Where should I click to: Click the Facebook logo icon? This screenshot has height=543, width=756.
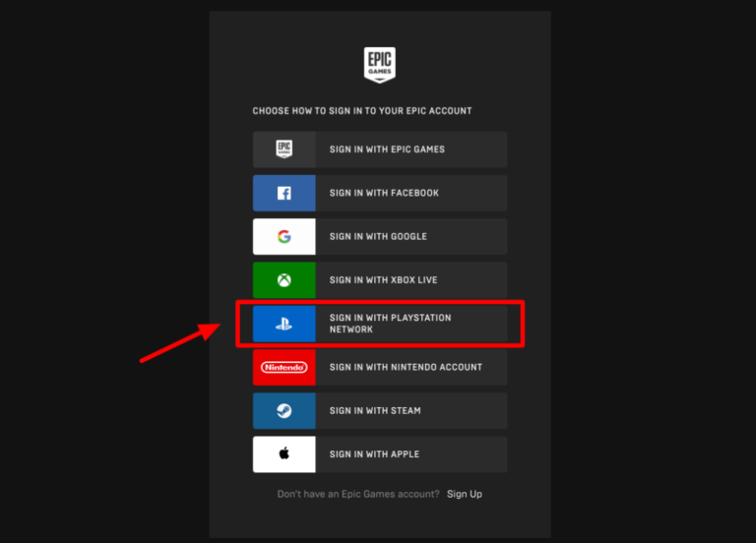tap(283, 193)
